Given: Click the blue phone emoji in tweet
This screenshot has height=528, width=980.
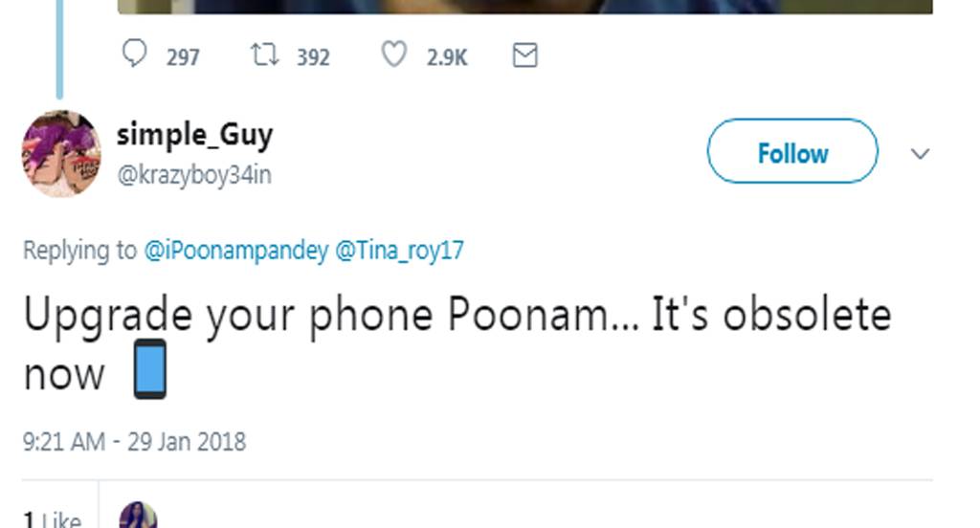Looking at the screenshot, I should pos(149,368).
